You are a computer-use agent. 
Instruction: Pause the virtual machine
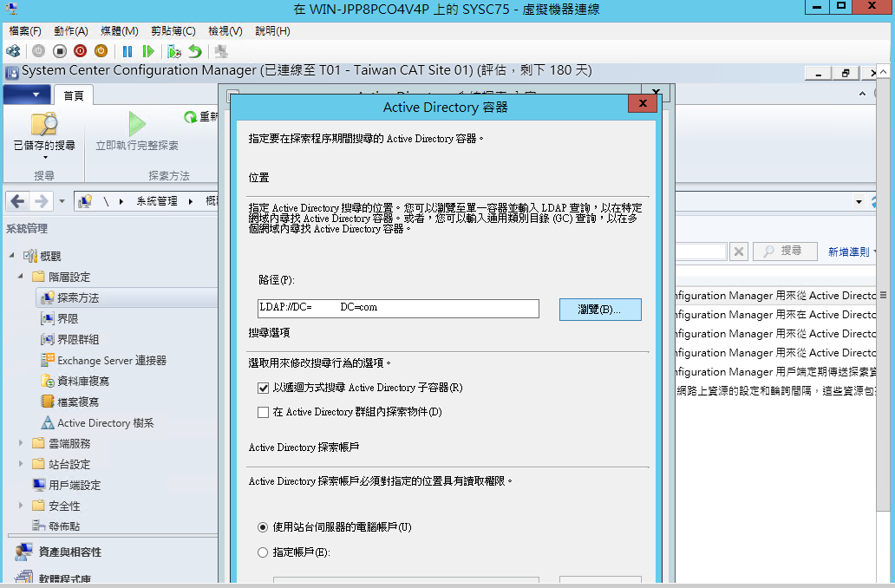pyautogui.click(x=127, y=51)
